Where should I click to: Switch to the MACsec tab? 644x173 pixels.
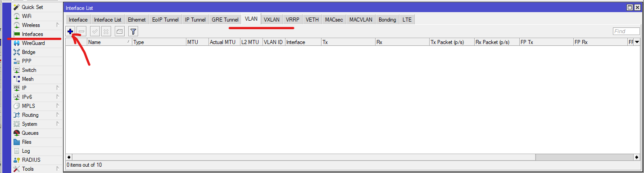334,20
